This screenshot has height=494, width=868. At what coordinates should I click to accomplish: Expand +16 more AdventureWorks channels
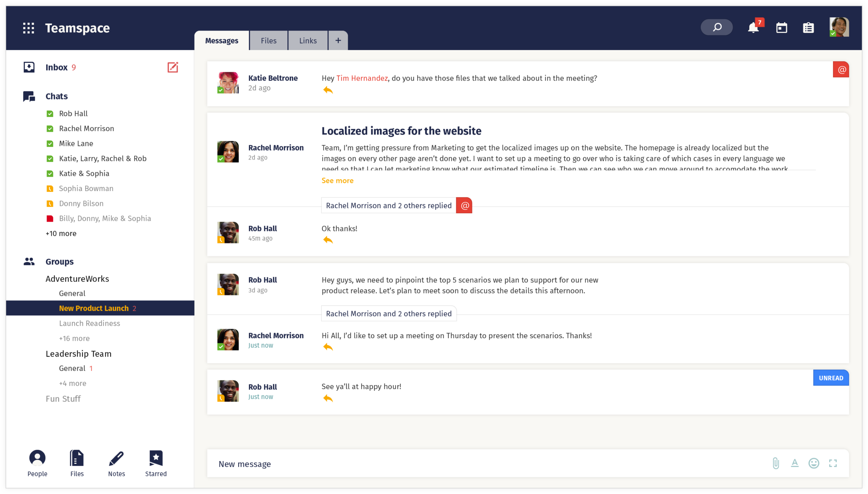(x=74, y=338)
